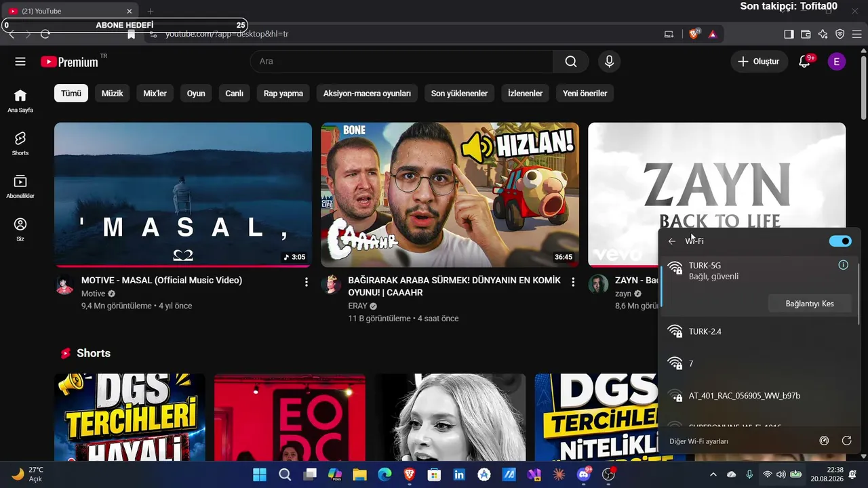Image resolution: width=868 pixels, height=488 pixels.
Task: Show hidden system tray icons chevron
Action: [713, 474]
